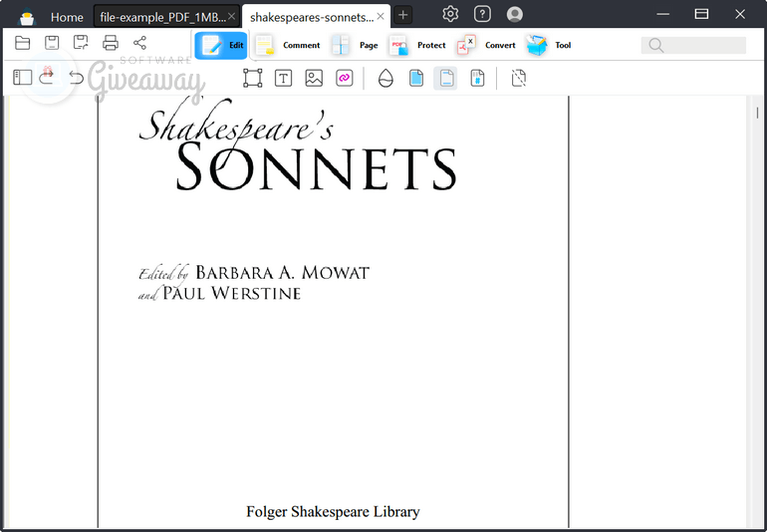
Task: Select the crop or edit object box tool
Action: click(252, 79)
